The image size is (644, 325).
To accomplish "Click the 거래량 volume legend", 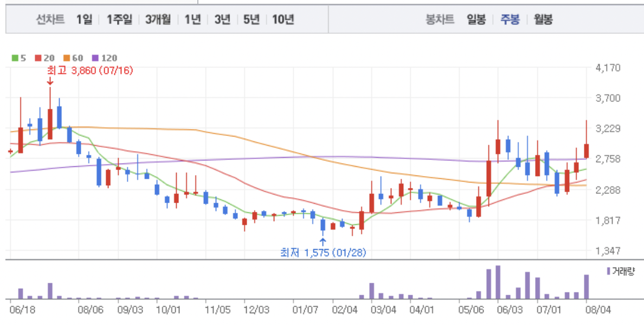I will [621, 271].
